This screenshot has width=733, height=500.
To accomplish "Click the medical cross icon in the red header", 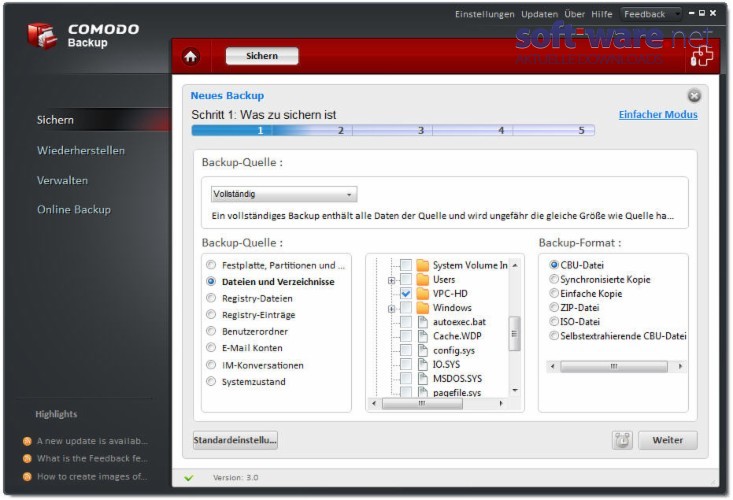I will [x=702, y=57].
